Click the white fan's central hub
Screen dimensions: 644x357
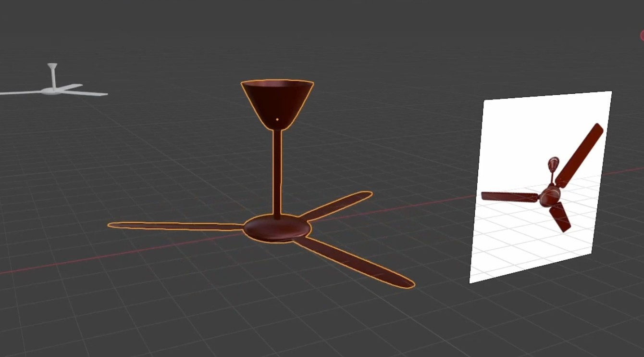[x=53, y=90]
